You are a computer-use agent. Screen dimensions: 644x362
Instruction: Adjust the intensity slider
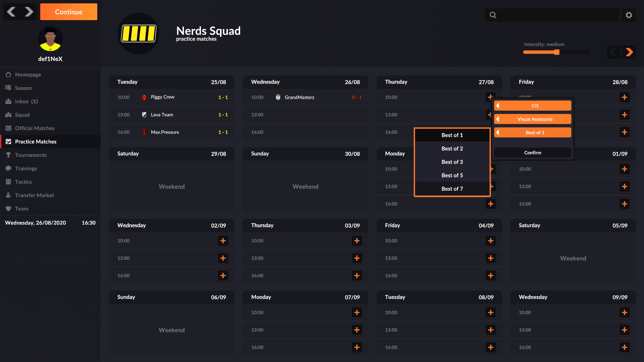(556, 52)
